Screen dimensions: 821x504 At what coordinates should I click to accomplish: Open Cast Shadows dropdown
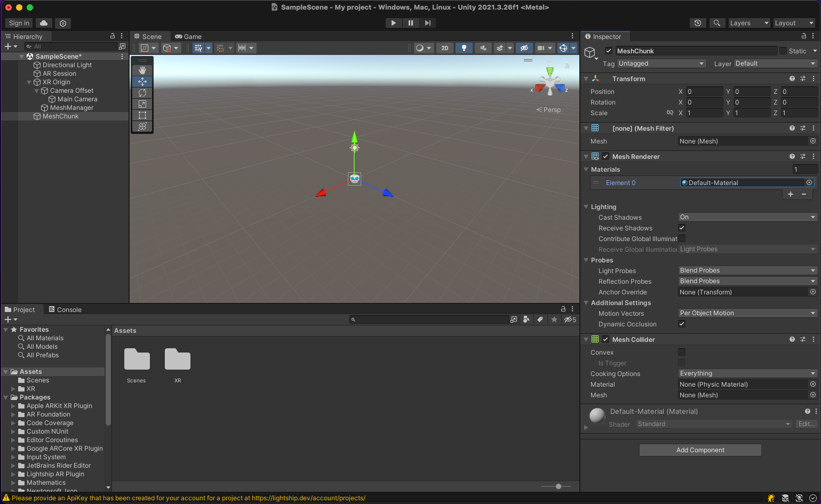pos(747,217)
